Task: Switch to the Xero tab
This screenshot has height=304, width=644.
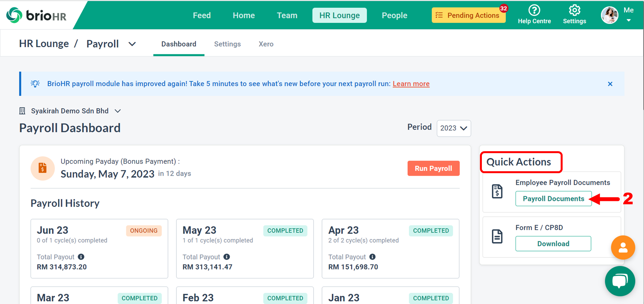Action: click(x=266, y=44)
